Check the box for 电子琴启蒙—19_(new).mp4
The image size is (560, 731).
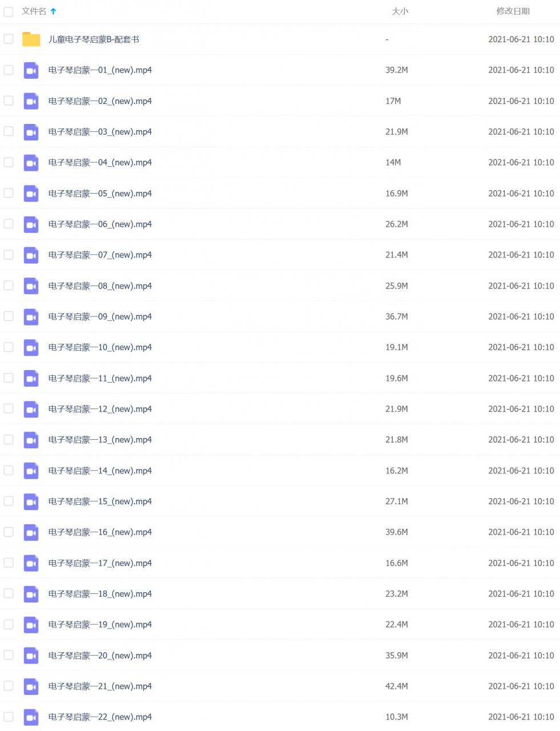coord(9,624)
